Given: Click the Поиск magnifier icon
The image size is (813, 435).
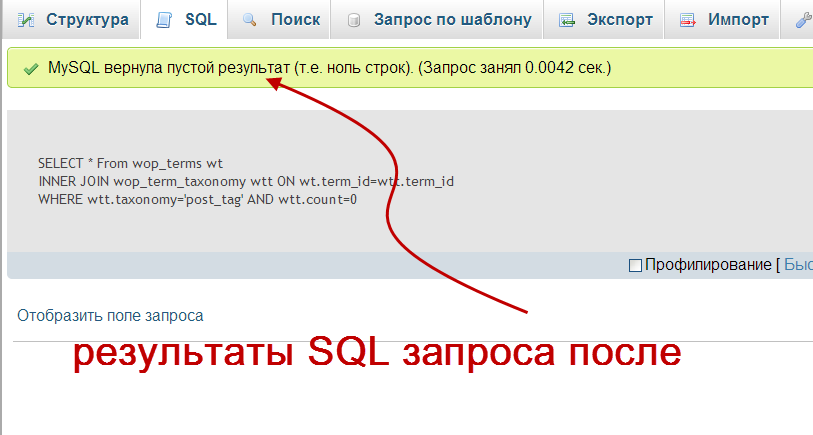Looking at the screenshot, I should pos(250,20).
